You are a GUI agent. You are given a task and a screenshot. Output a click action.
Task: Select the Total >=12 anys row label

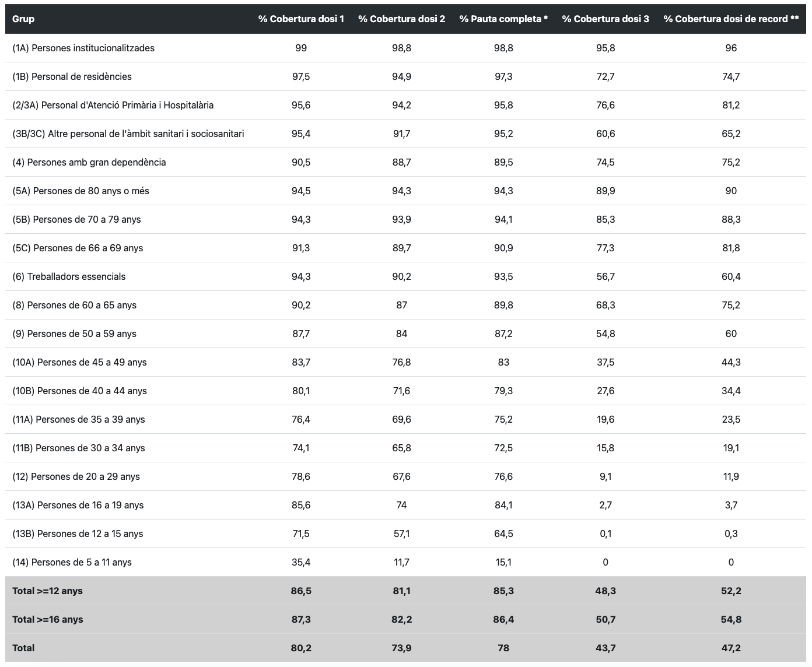pyautogui.click(x=47, y=591)
